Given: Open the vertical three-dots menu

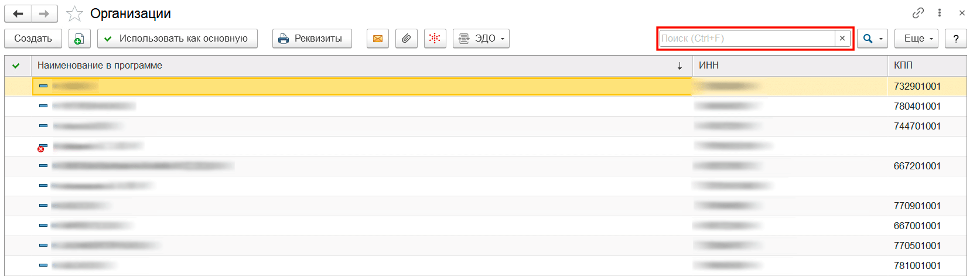Looking at the screenshot, I should (x=940, y=13).
